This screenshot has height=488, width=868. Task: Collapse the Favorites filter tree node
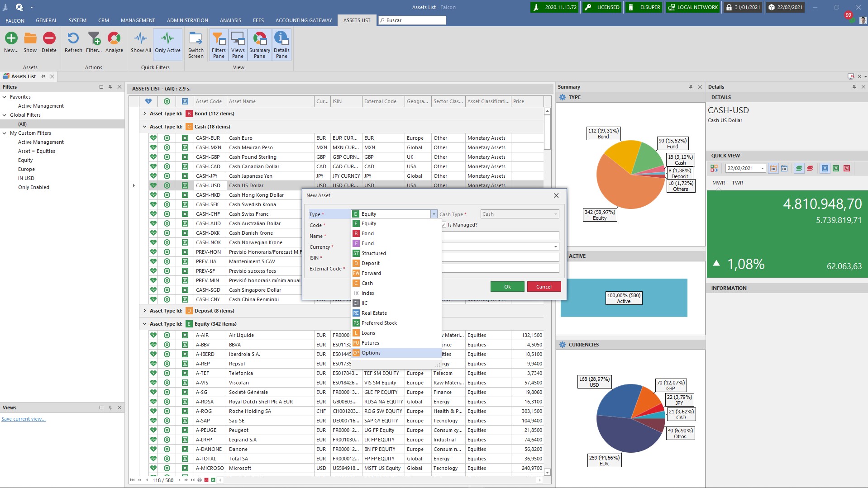[x=5, y=97]
